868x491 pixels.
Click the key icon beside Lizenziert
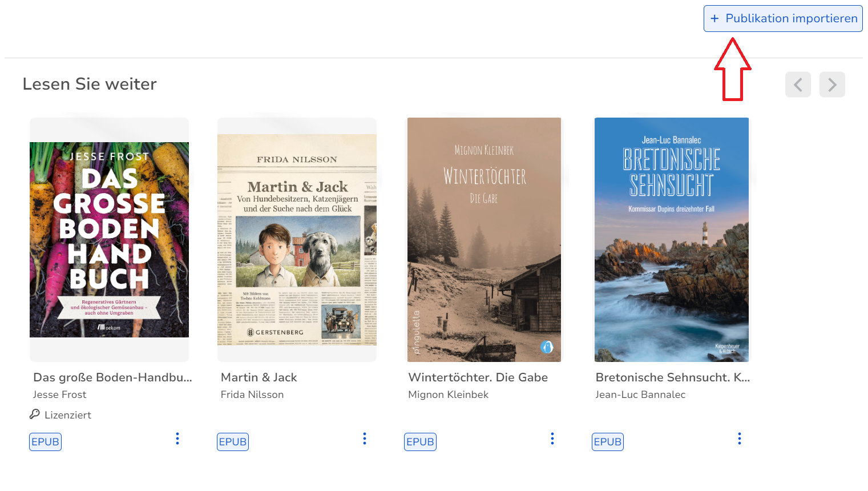tap(35, 414)
